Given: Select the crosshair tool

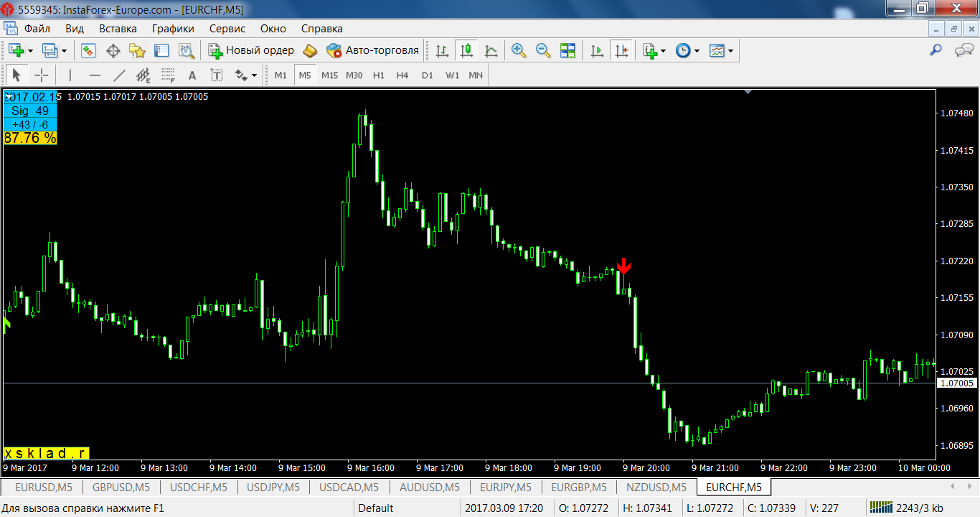Looking at the screenshot, I should click(x=42, y=75).
